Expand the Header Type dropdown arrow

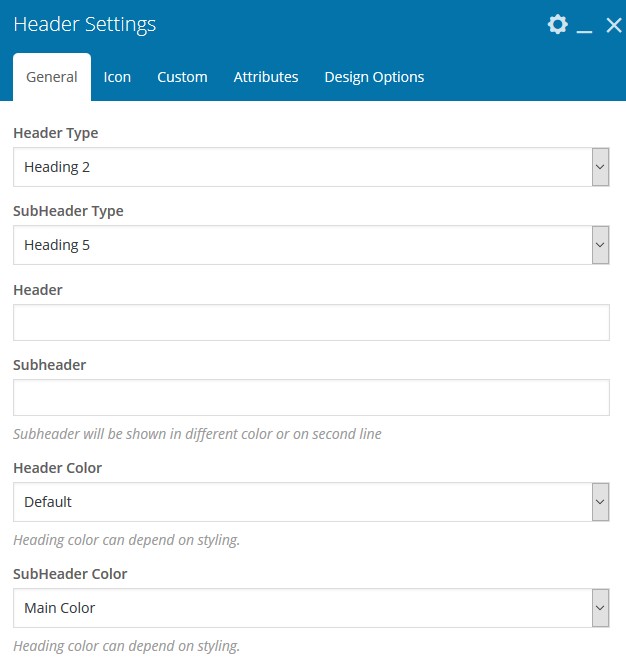[x=600, y=167]
